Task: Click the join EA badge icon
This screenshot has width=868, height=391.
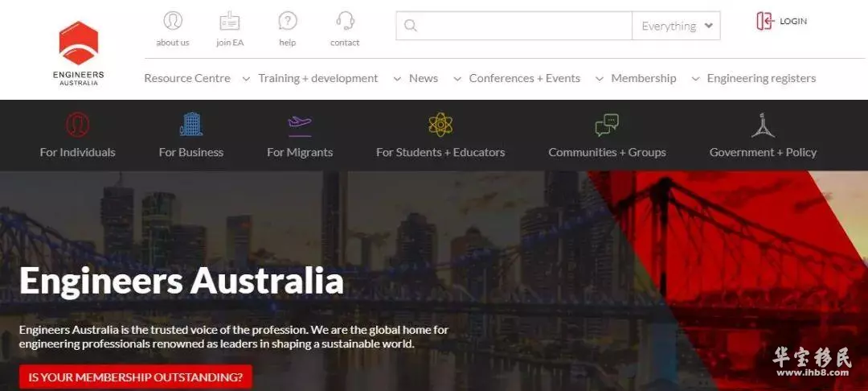Action: point(230,22)
